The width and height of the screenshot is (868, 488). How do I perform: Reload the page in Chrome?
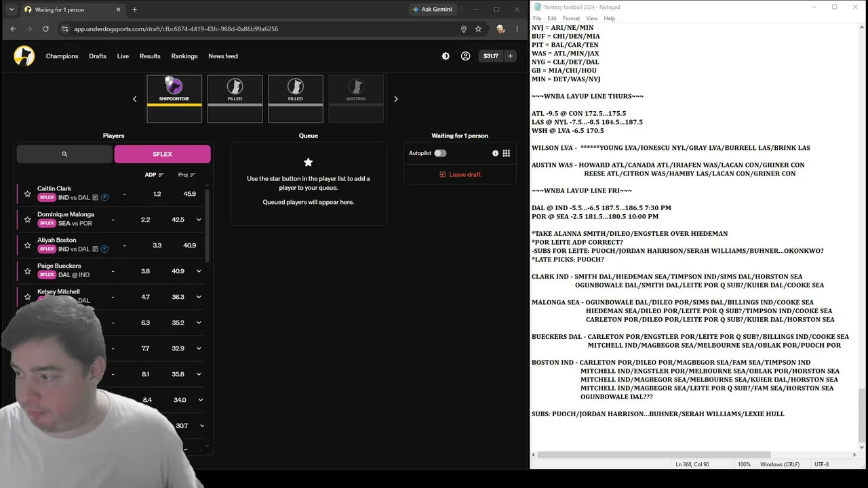45,29
